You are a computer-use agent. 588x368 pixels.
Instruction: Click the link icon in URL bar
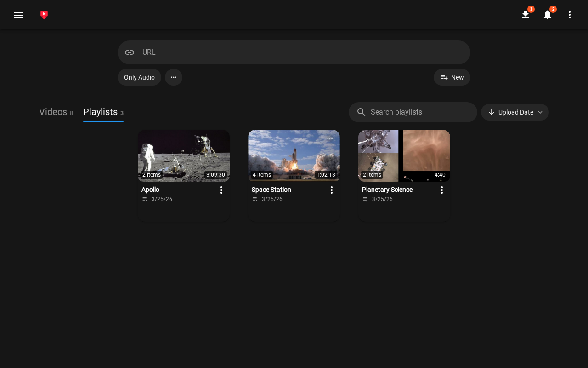coord(130,52)
